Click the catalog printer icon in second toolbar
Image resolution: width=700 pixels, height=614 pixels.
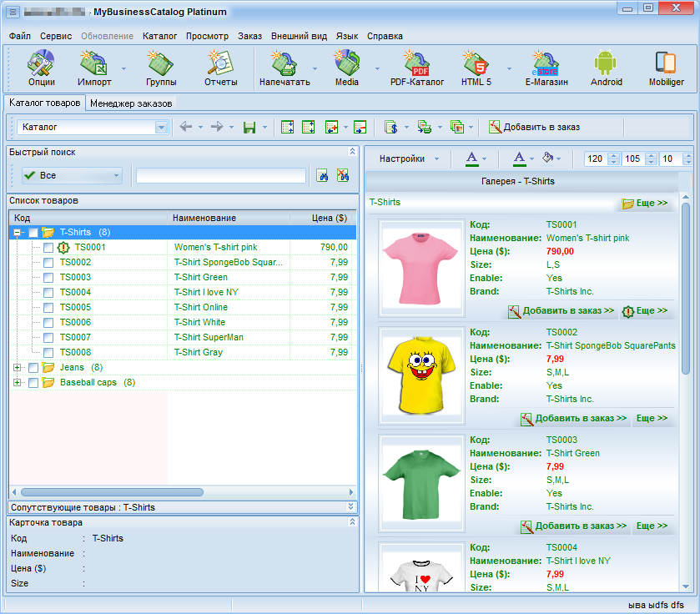[x=425, y=127]
